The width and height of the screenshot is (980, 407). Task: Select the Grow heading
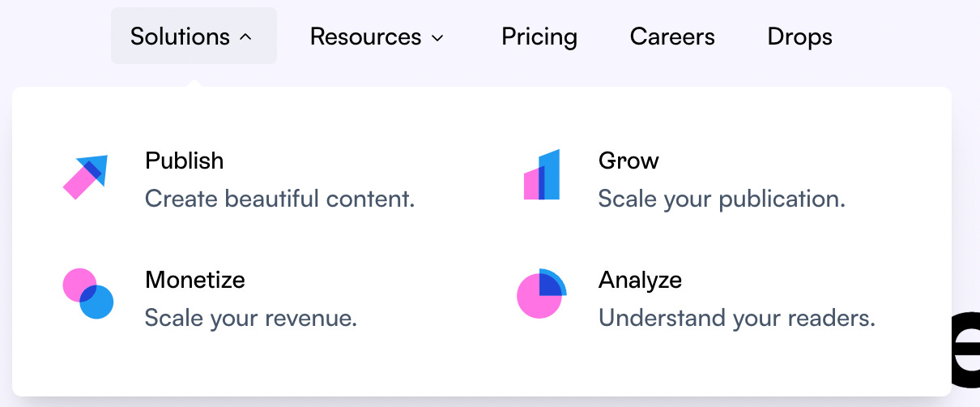628,161
